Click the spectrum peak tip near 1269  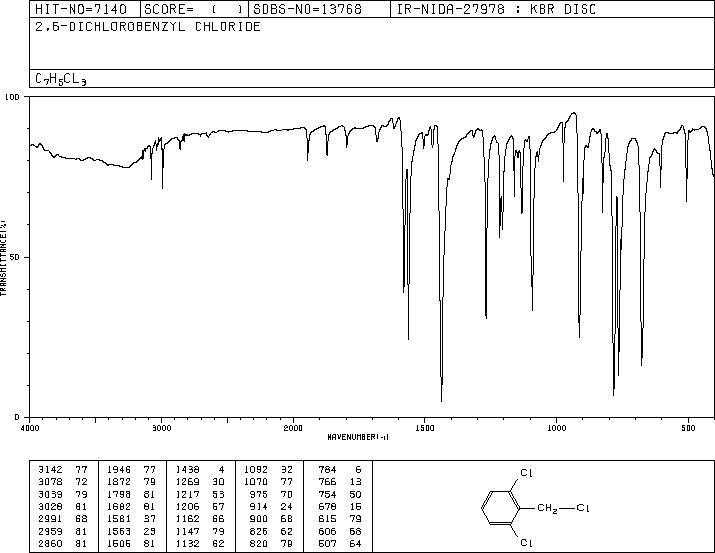pos(486,317)
